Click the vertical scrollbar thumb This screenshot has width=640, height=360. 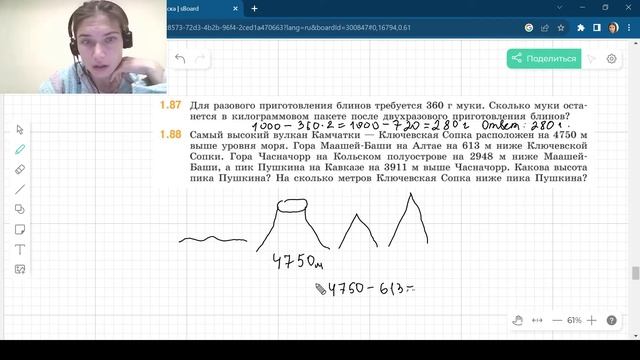click(x=636, y=273)
